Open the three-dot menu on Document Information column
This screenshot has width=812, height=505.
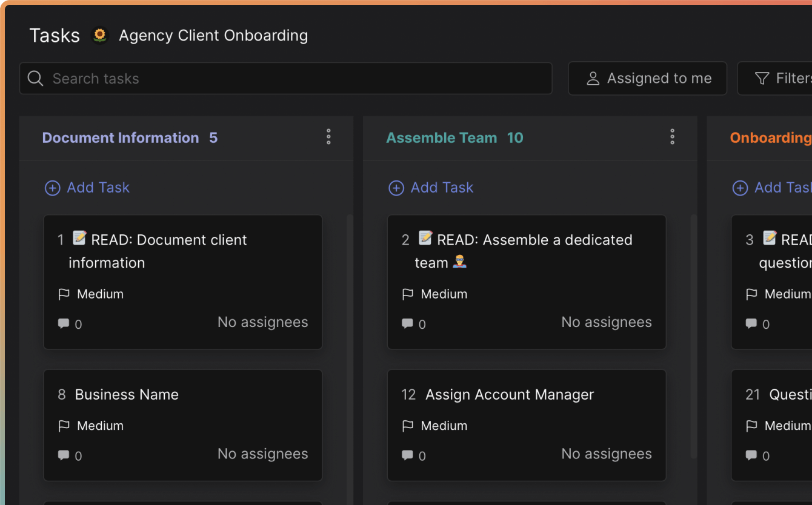(328, 137)
